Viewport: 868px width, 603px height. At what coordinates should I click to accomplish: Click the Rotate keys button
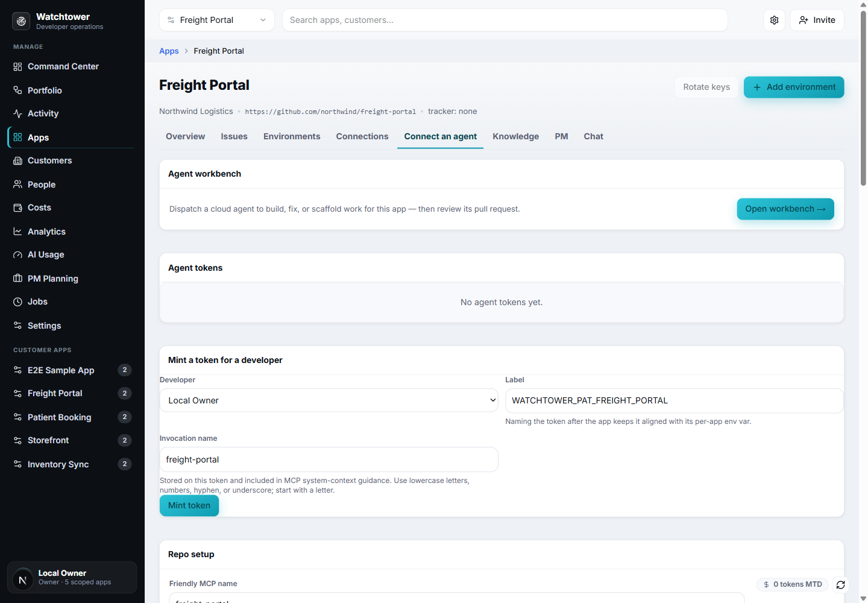706,87
